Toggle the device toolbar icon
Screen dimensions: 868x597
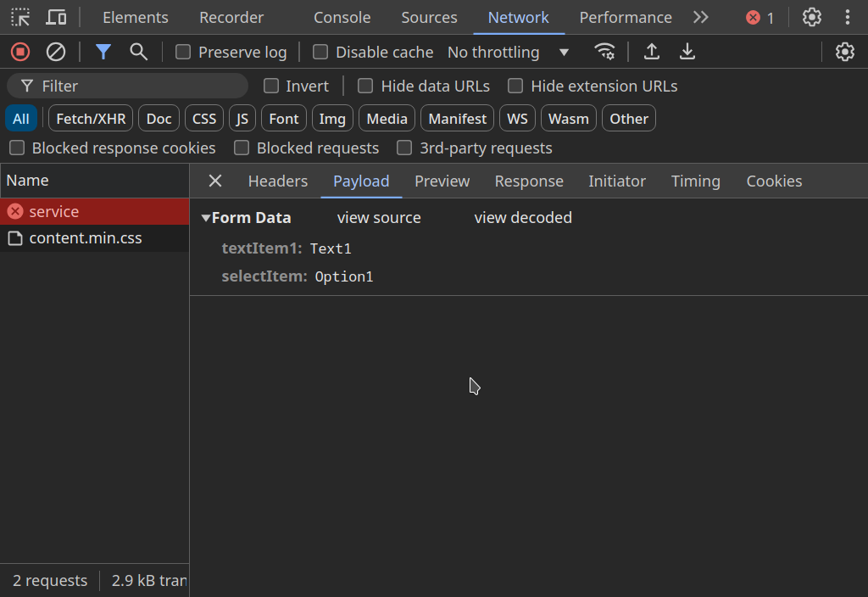click(x=56, y=17)
